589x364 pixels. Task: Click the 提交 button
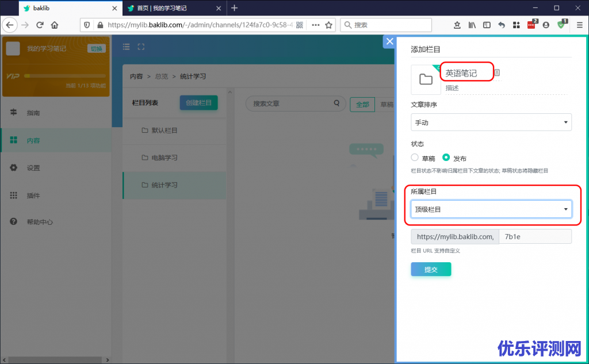click(430, 269)
